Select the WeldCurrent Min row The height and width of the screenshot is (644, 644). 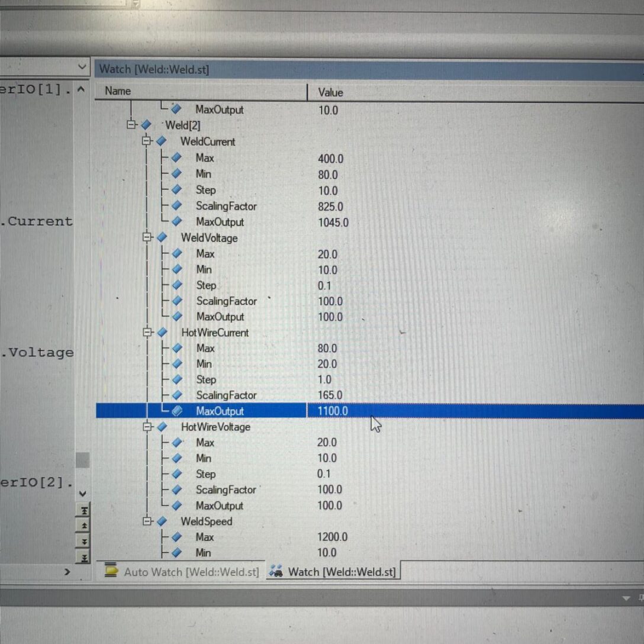[x=369, y=174]
